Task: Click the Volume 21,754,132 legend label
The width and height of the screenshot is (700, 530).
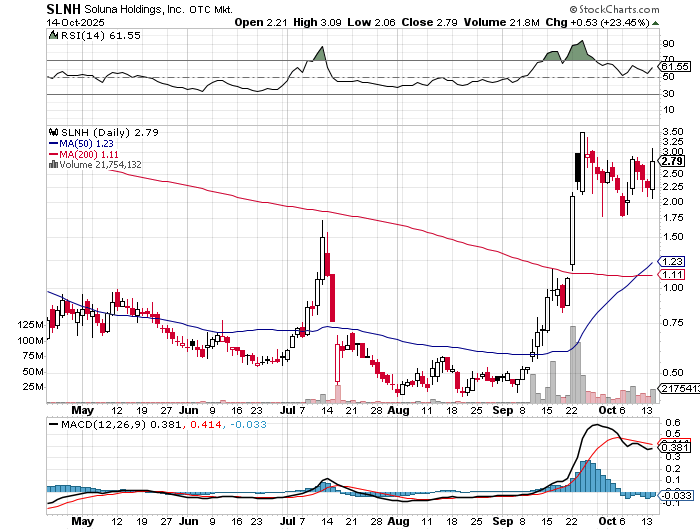Action: (100, 165)
